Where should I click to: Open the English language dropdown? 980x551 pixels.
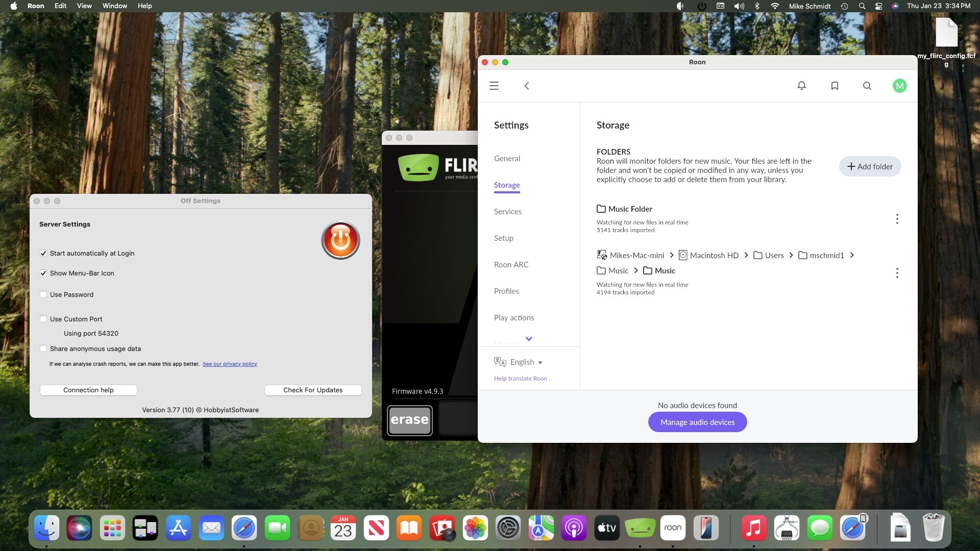[526, 362]
